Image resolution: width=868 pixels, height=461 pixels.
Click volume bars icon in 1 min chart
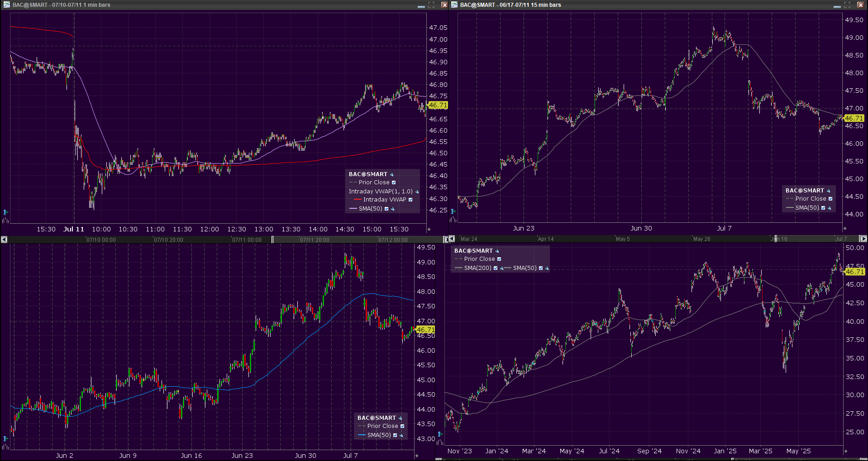pyautogui.click(x=5, y=221)
